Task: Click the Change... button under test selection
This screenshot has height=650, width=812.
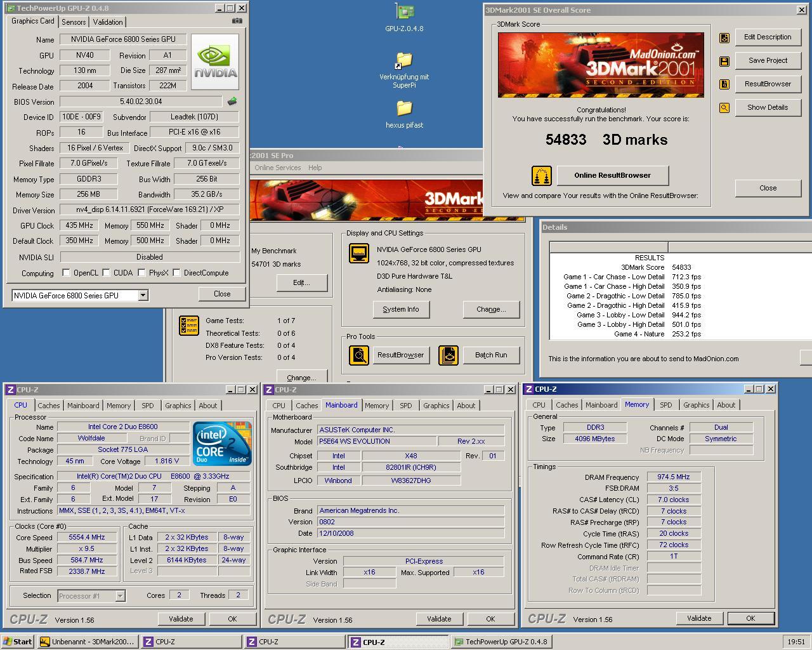Action: tap(301, 377)
